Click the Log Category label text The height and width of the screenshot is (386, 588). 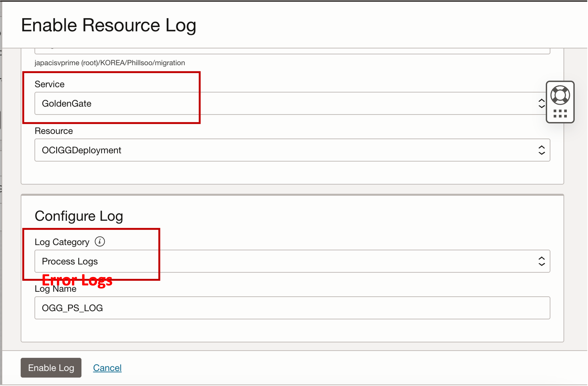[x=62, y=242]
